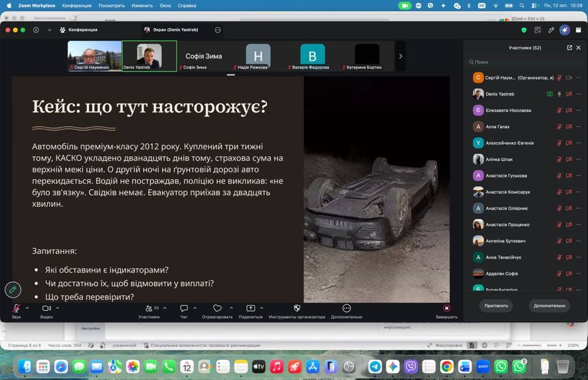
Task: Open the meeting information icon
Action: click(x=36, y=30)
